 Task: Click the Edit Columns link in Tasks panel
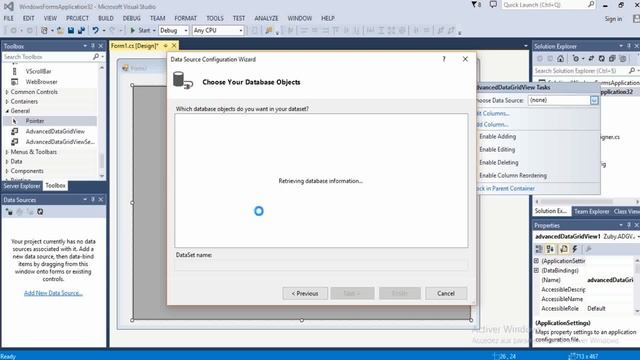click(x=493, y=113)
